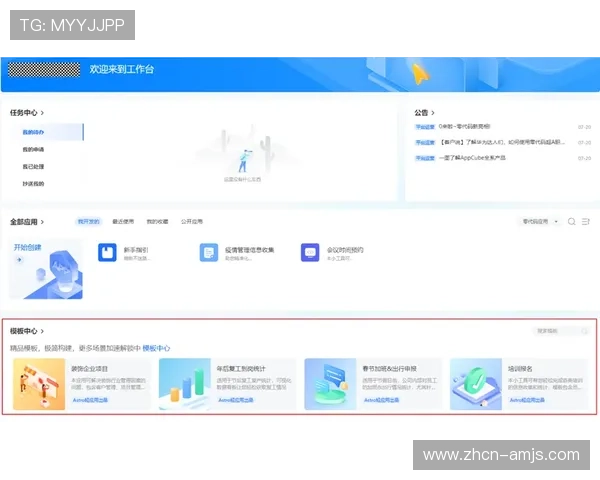Open 培训报名 template thumbnail

pos(476,384)
